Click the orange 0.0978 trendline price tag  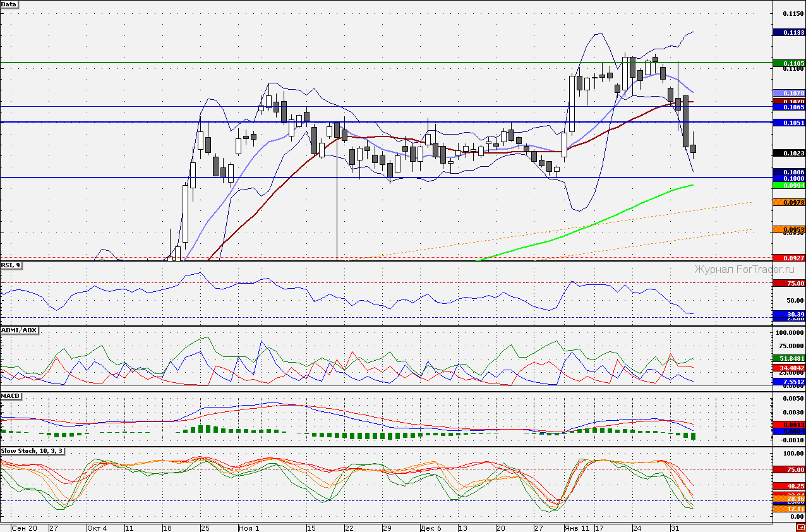[789, 202]
